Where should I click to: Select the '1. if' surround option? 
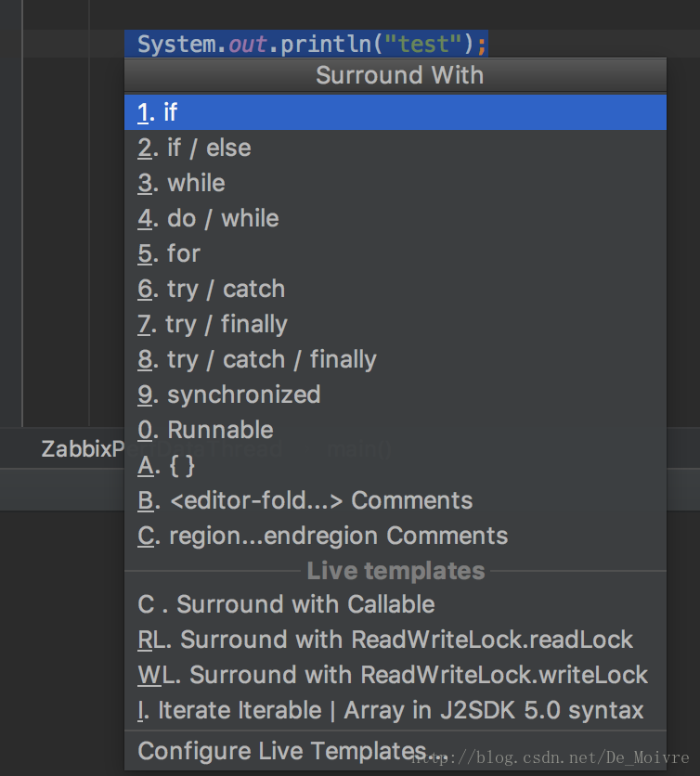(x=395, y=112)
